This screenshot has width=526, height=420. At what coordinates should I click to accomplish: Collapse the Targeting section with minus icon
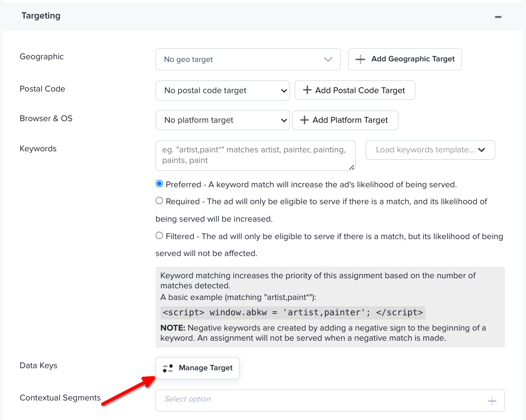[x=498, y=17]
